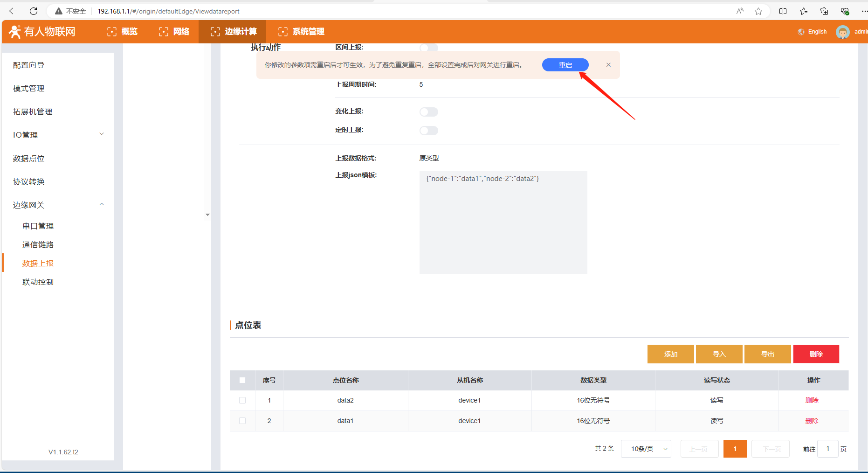Viewport: 868px width, 473px height.
Task: Open the 10条/页 page size dropdown
Action: (646, 449)
